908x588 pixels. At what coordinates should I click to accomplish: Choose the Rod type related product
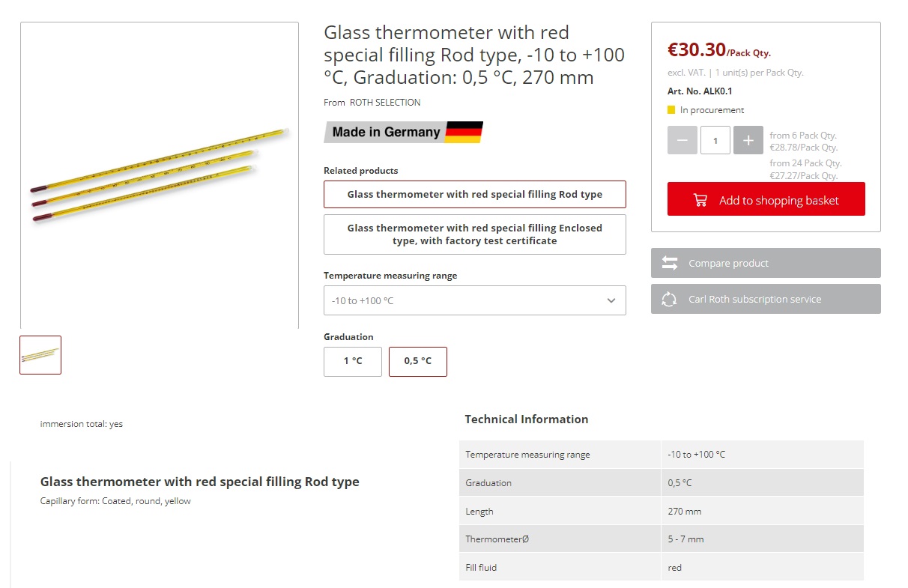pyautogui.click(x=474, y=194)
